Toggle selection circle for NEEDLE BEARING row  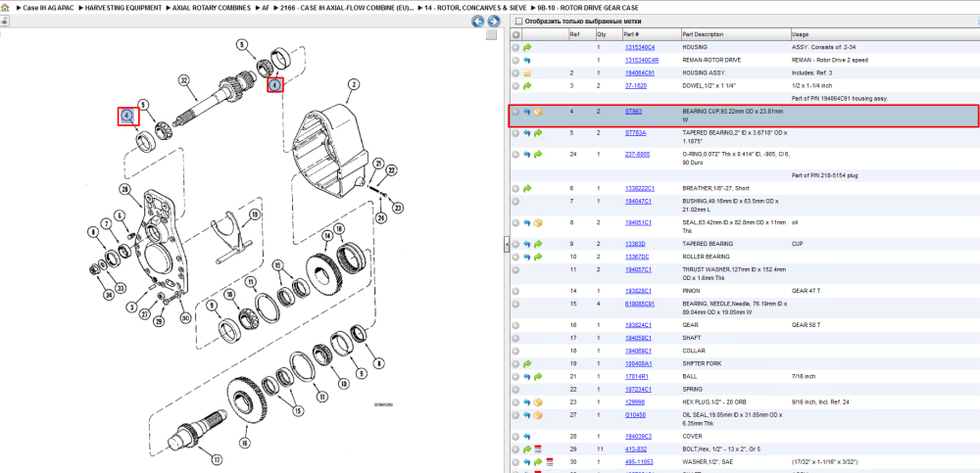pos(515,304)
